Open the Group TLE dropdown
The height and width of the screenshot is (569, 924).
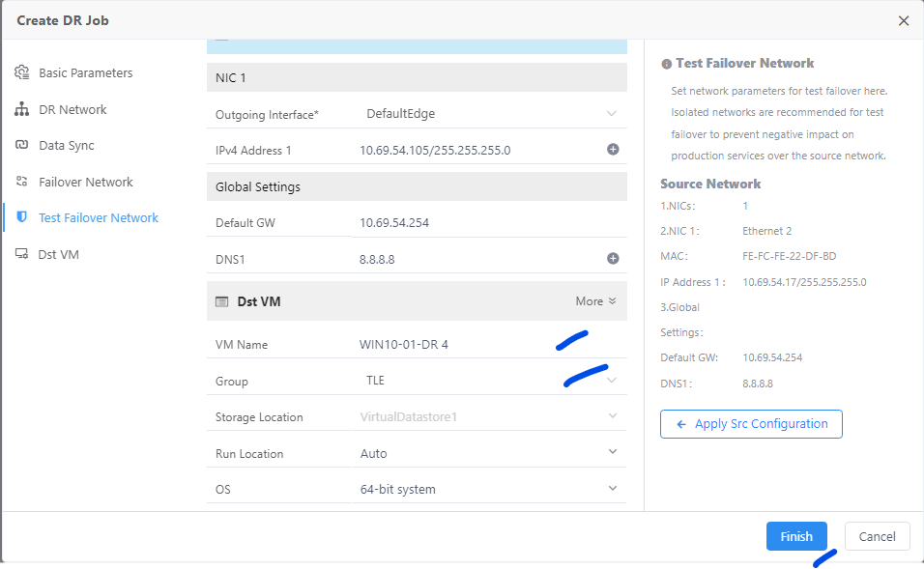click(x=489, y=381)
